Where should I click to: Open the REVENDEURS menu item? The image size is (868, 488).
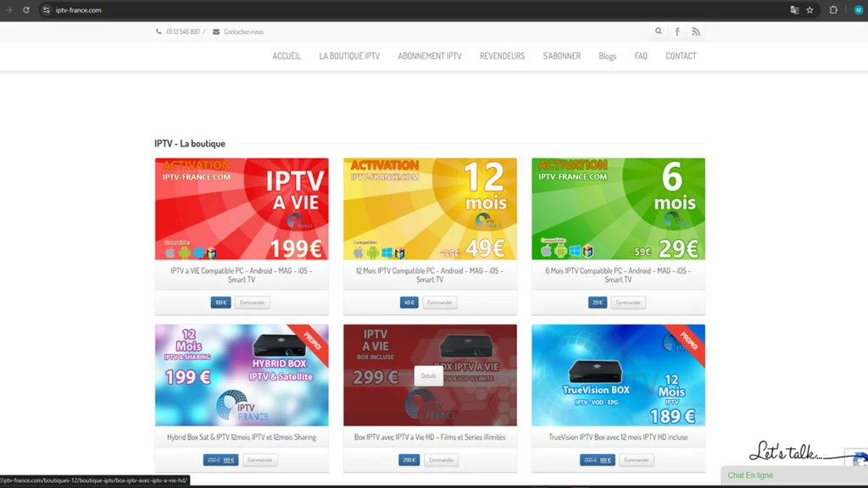coord(502,56)
